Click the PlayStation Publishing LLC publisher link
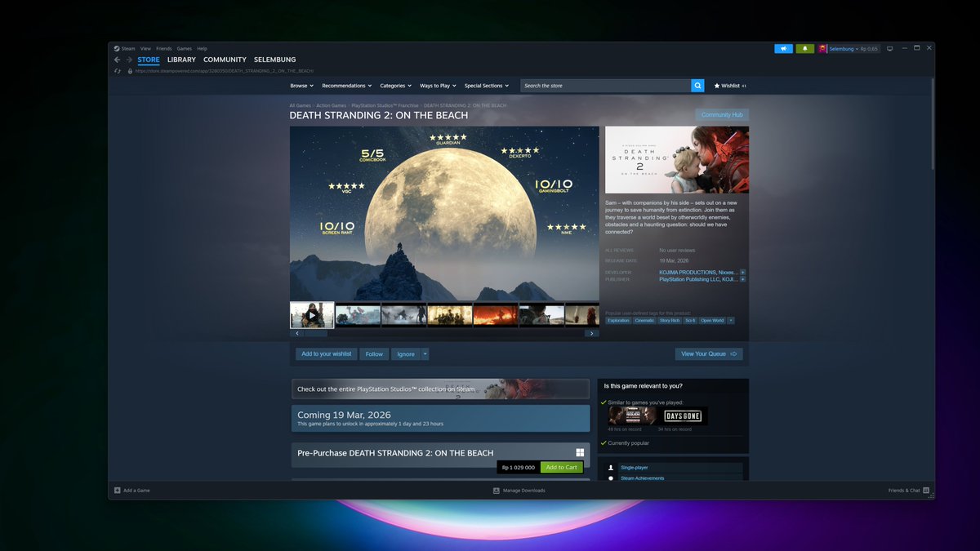Image resolution: width=980 pixels, height=551 pixels. pyautogui.click(x=688, y=279)
